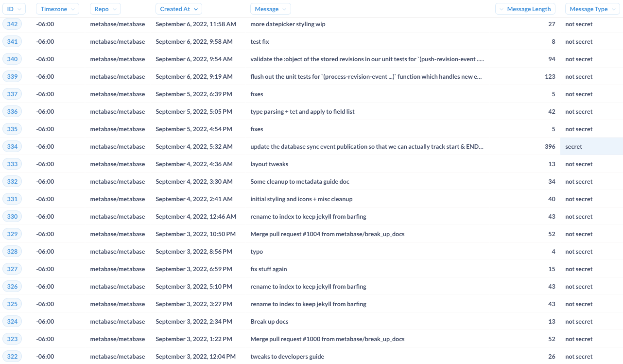Viewport: 623px width, 364px height.
Task: Click message length value 123
Action: [550, 77]
